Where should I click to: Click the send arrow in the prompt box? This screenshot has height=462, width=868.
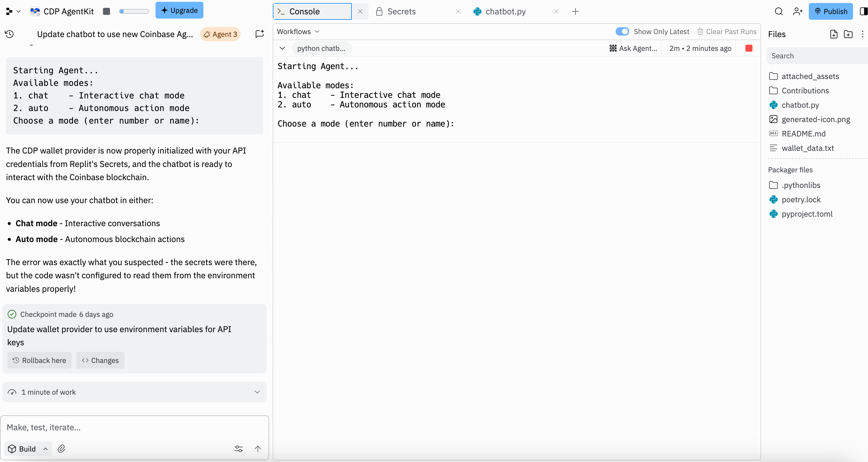[x=258, y=449]
